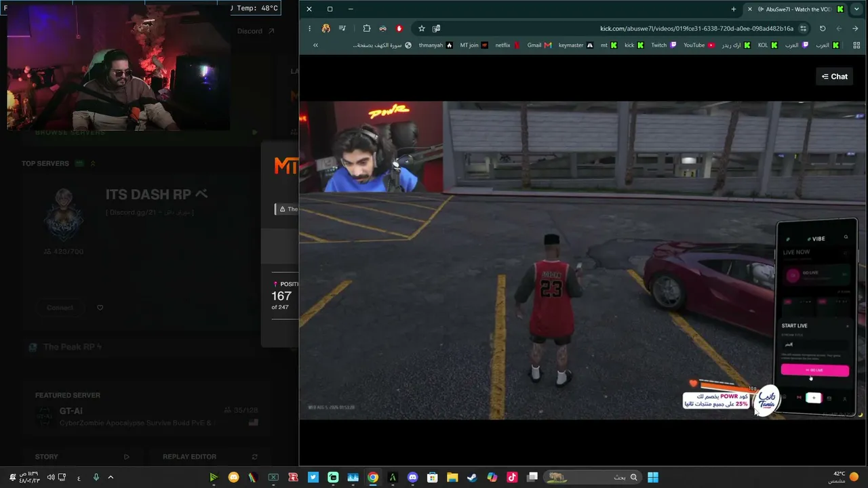Click the red shield extension icon

(x=399, y=28)
